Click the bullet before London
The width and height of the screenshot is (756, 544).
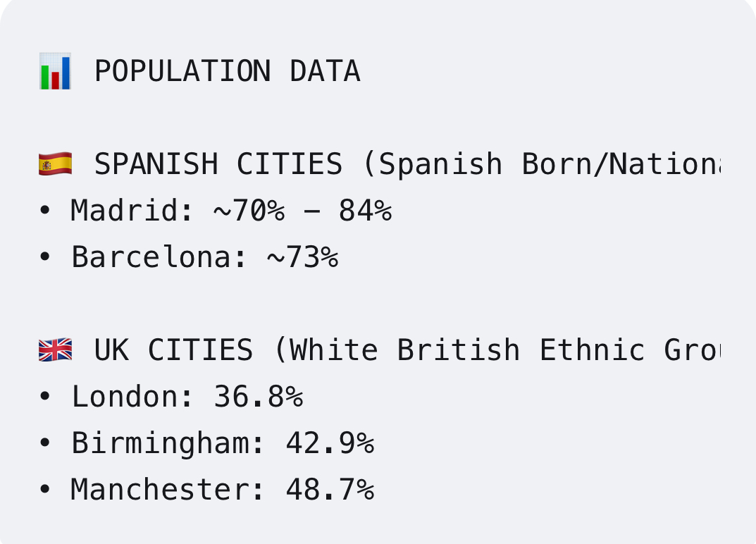click(x=45, y=397)
